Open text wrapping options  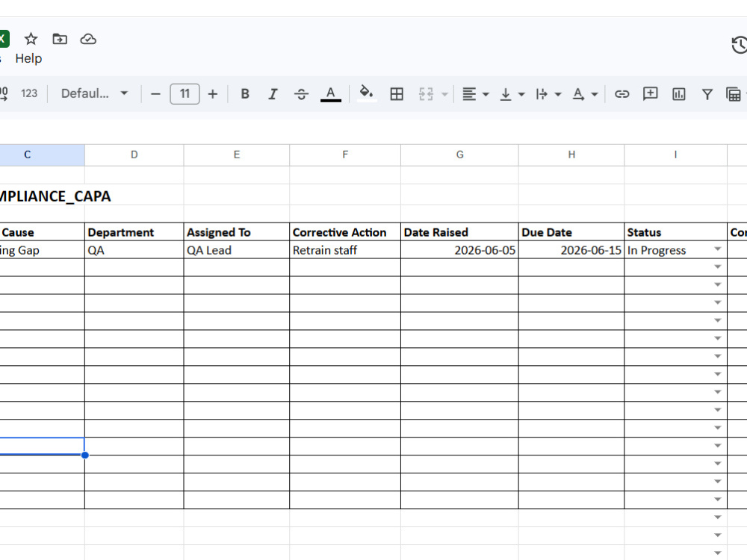click(x=548, y=94)
